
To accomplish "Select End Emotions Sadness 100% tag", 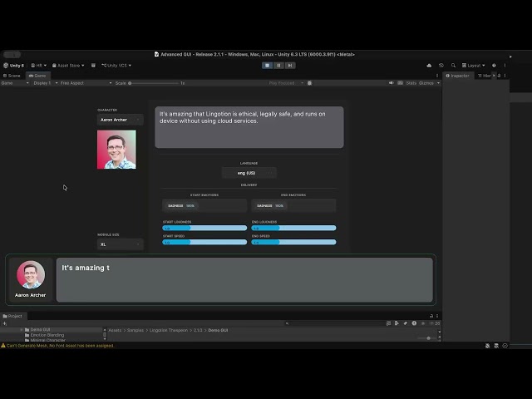I will (x=270, y=205).
